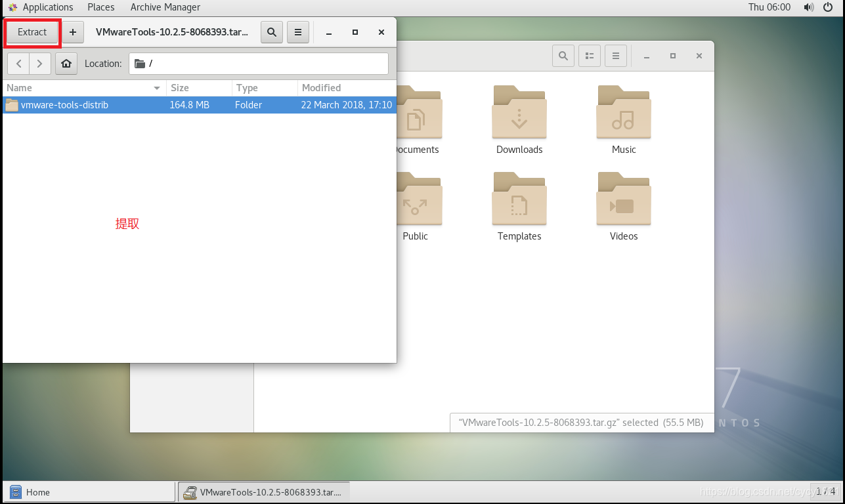The width and height of the screenshot is (845, 504).
Task: Click the 22 March 2018, 17:10 date
Action: (x=347, y=105)
